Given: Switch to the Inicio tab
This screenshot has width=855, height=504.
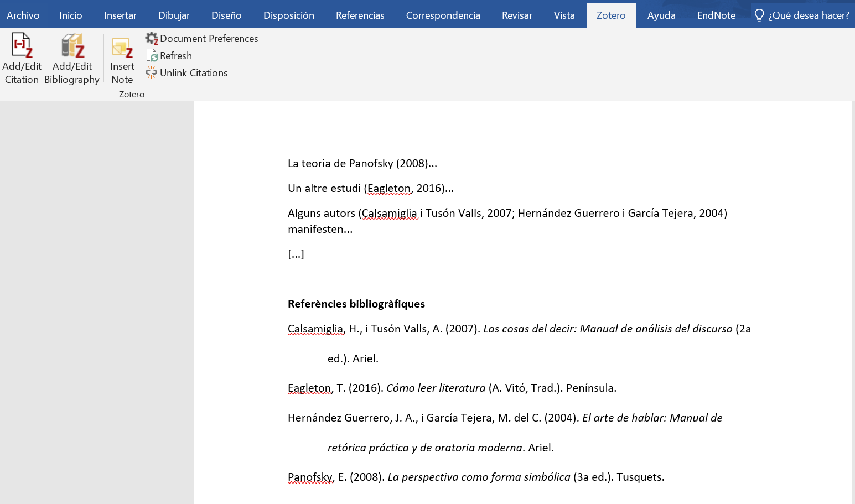Looking at the screenshot, I should (x=71, y=15).
